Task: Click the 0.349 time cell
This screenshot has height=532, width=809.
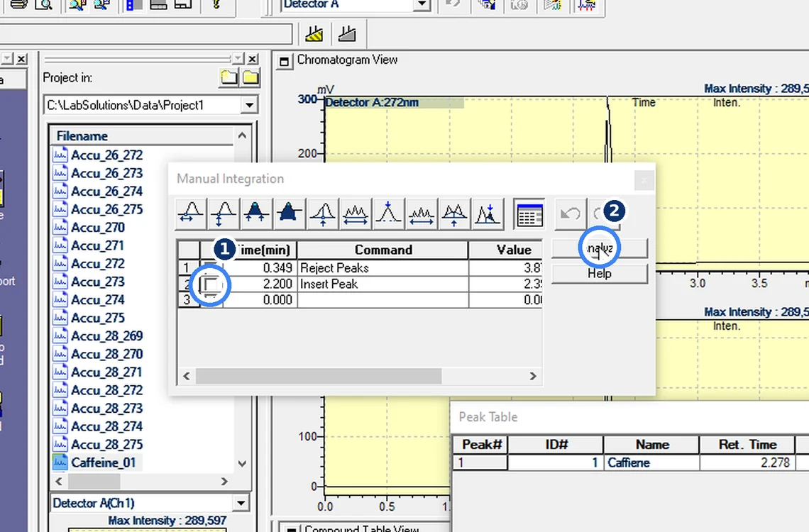Action: (x=260, y=268)
